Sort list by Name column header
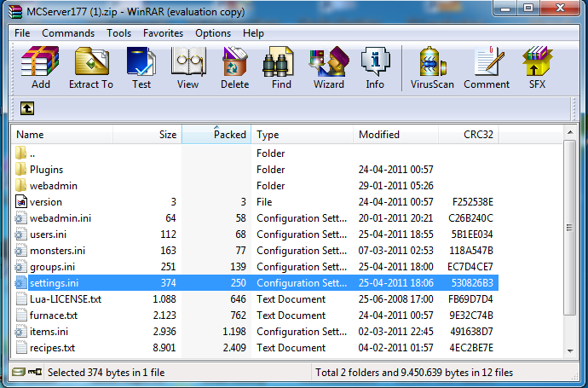The height and width of the screenshot is (388, 588). click(x=63, y=135)
